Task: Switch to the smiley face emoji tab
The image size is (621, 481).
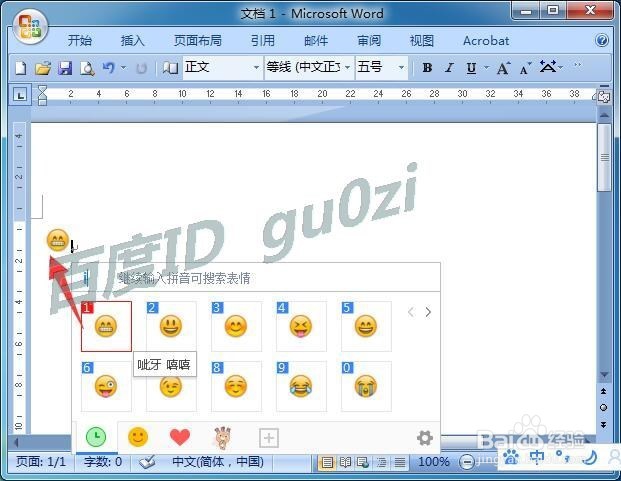Action: coord(138,437)
